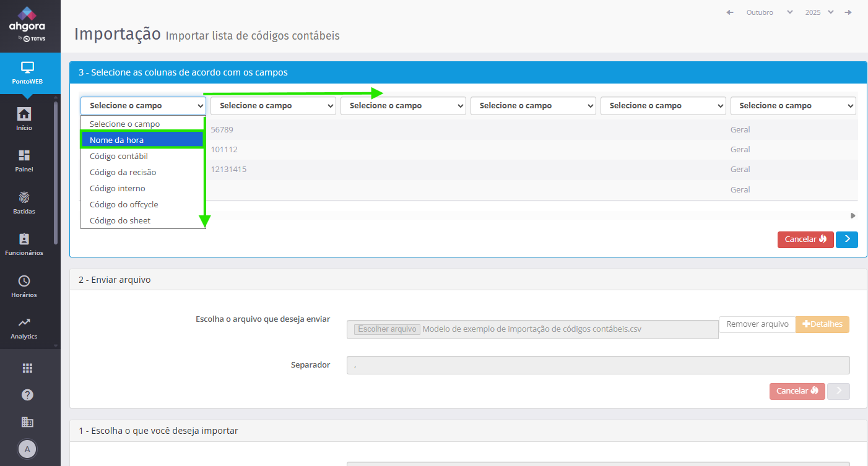Image resolution: width=868 pixels, height=466 pixels.
Task: Click 'Geral' in the 101112 row
Action: (x=740, y=149)
